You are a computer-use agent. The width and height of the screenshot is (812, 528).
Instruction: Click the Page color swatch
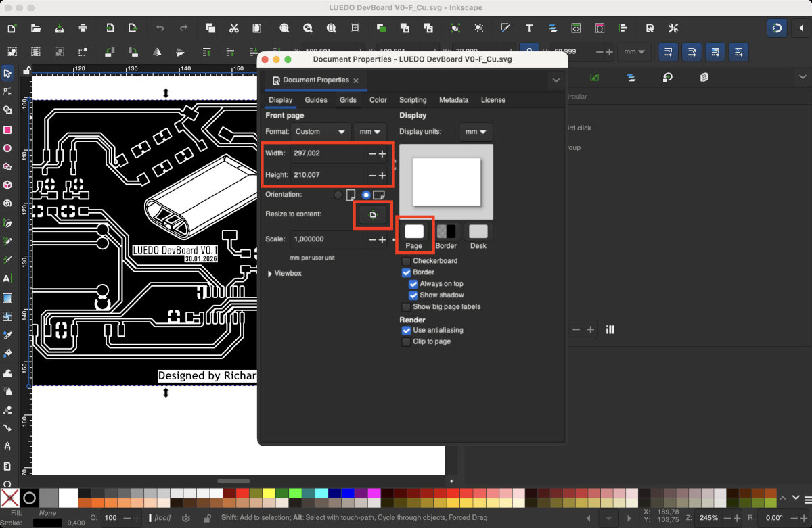tap(414, 231)
